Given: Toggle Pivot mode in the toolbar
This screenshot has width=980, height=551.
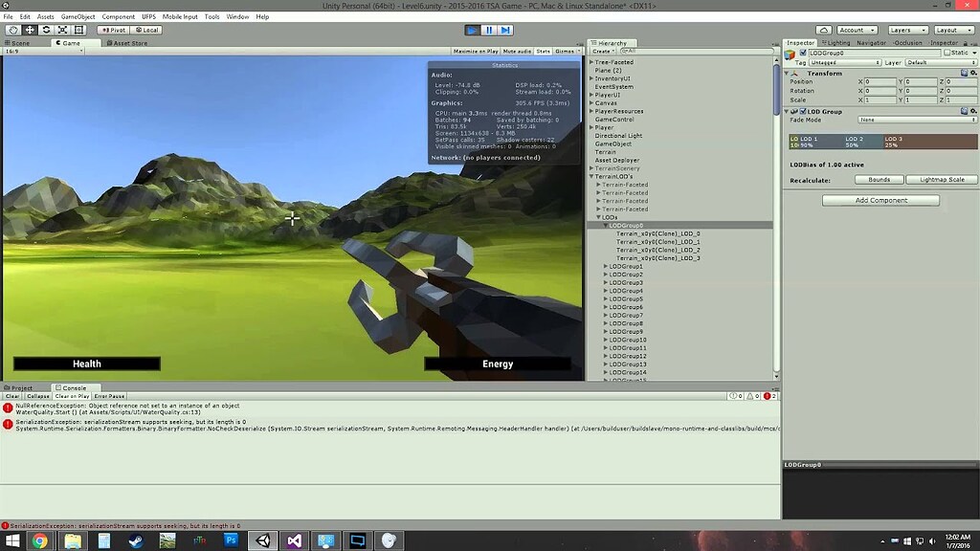Looking at the screenshot, I should (x=112, y=30).
